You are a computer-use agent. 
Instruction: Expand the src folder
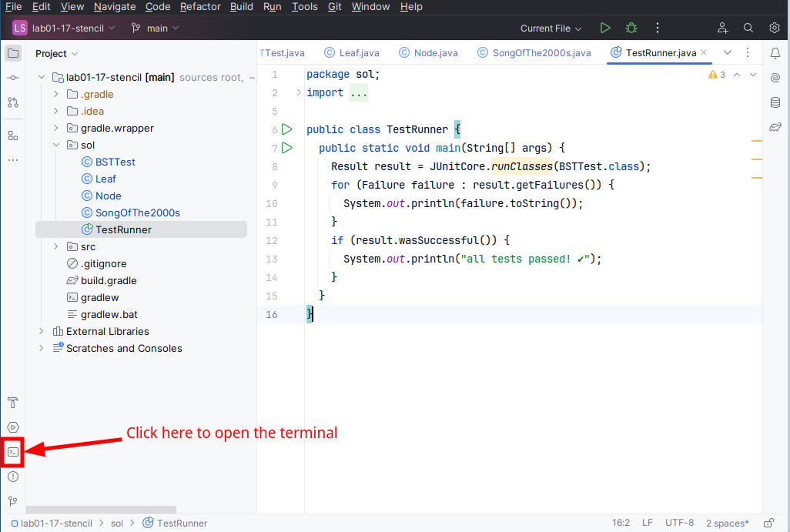pyautogui.click(x=56, y=247)
